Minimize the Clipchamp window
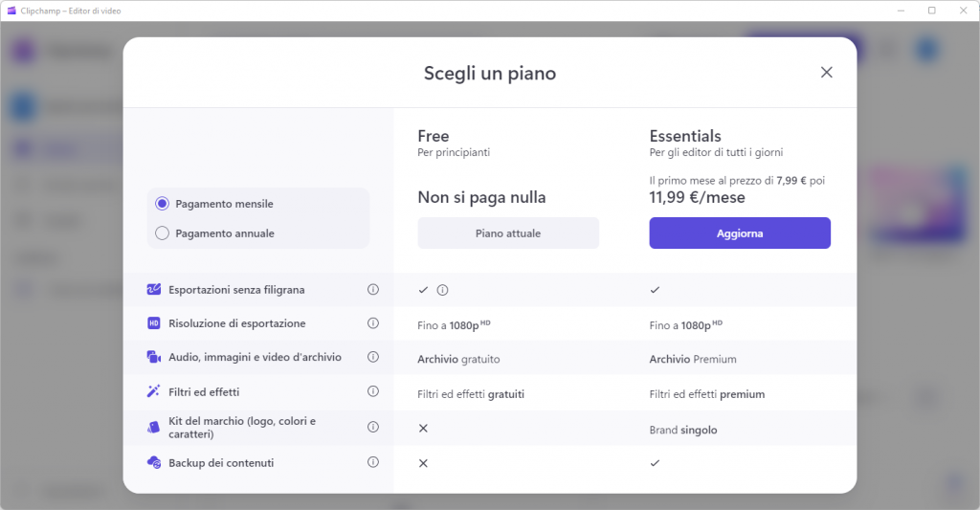This screenshot has width=980, height=510. click(901, 11)
